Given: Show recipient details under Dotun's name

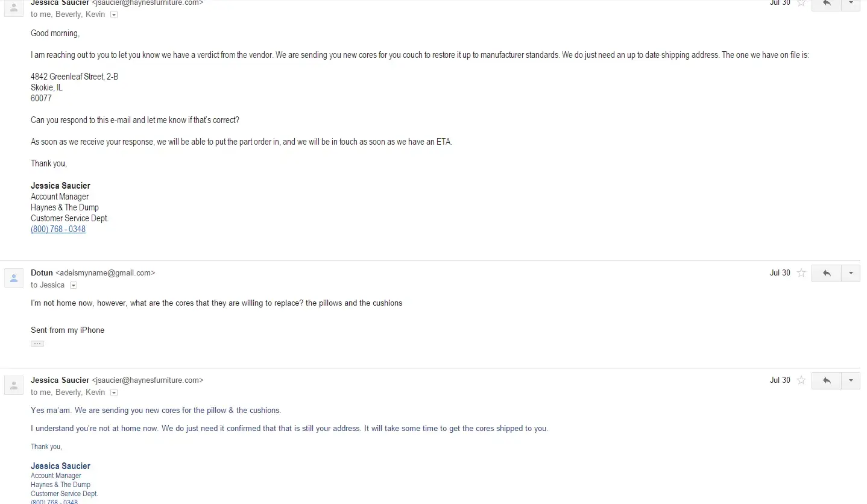Looking at the screenshot, I should point(74,285).
